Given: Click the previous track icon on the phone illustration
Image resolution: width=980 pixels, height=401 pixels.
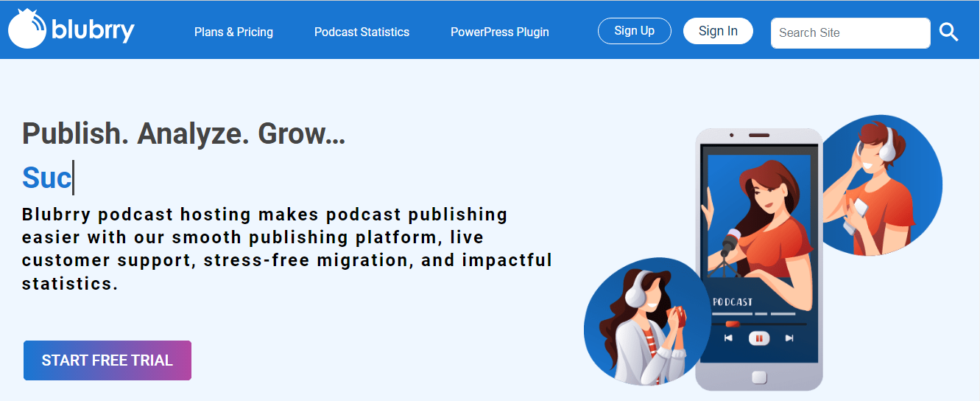Looking at the screenshot, I should pos(728,338).
